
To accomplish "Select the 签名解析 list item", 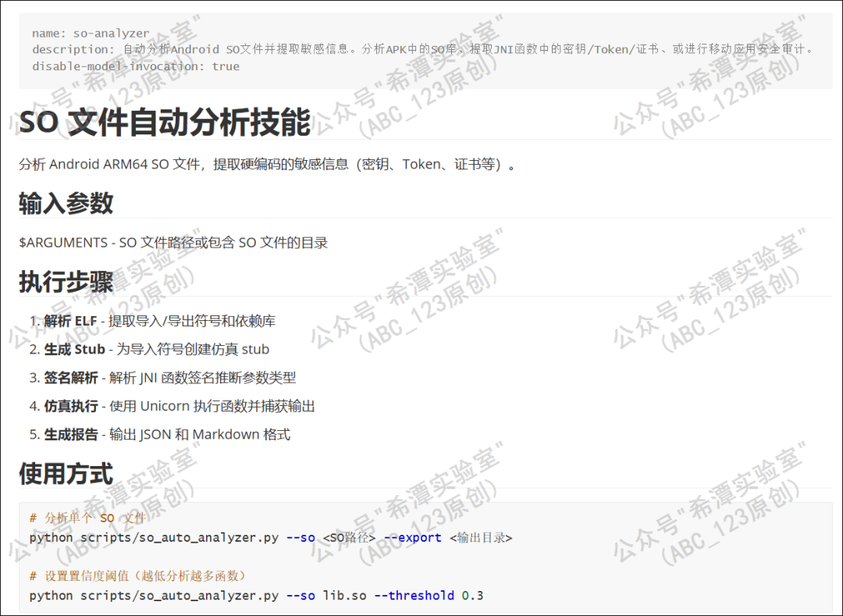I will tap(162, 378).
